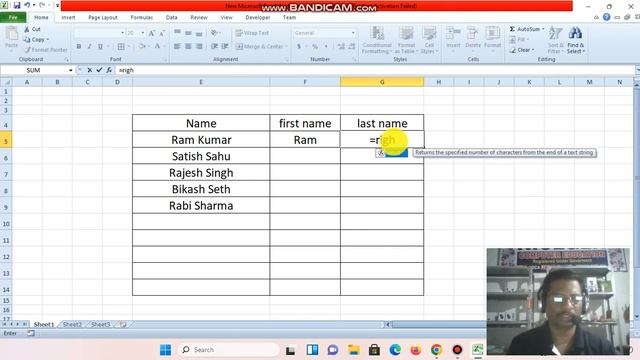Viewport: 640px width, 360px height.
Task: Toggle Underline formatting
Action: tap(100, 47)
